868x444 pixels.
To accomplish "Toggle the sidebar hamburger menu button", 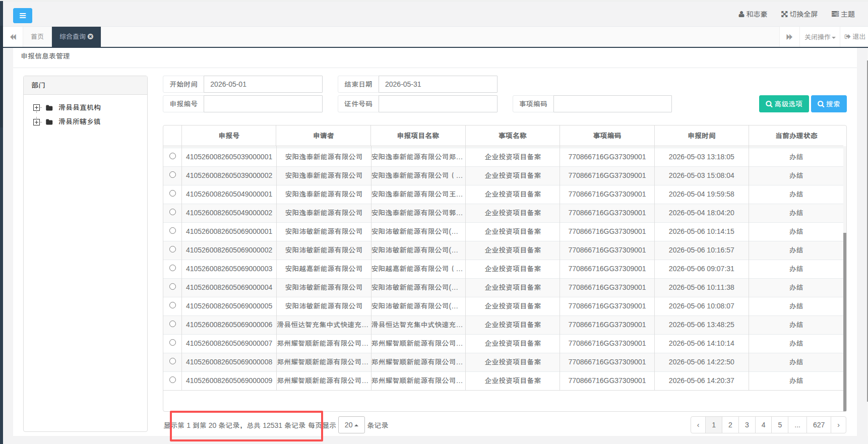I will pos(23,16).
